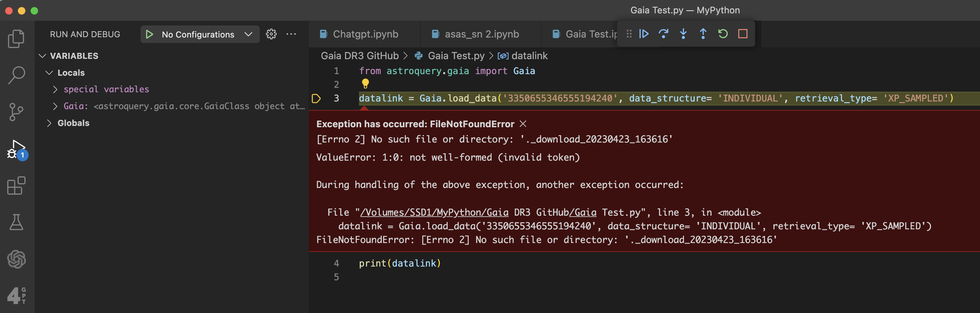This screenshot has height=313, width=980.
Task: Click the 'XP_SAMPLED' string on line 3
Action: pyautogui.click(x=916, y=98)
